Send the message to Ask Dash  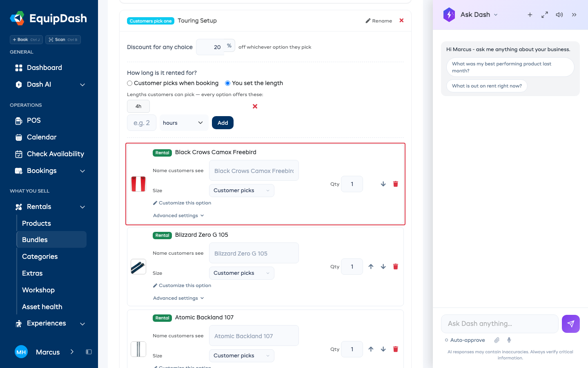pyautogui.click(x=571, y=324)
